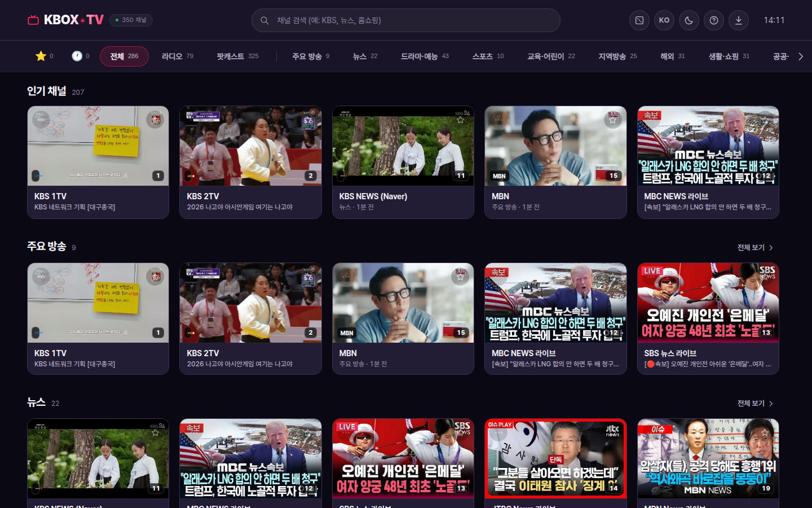Open MBC NEWS 라이브 card in 주요 방송

(555, 319)
